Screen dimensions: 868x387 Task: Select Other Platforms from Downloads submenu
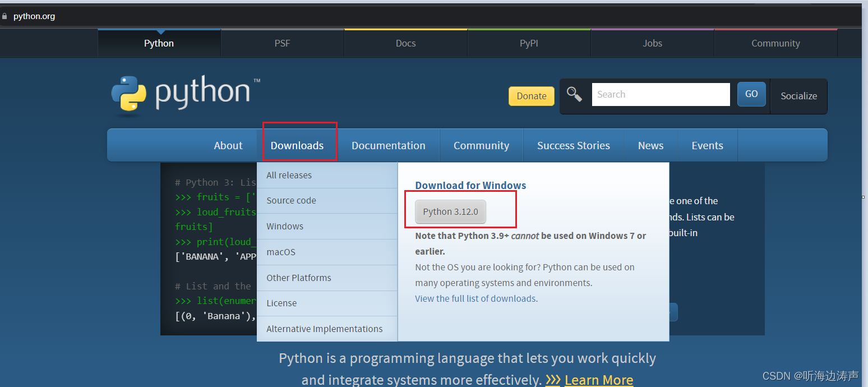(x=327, y=278)
